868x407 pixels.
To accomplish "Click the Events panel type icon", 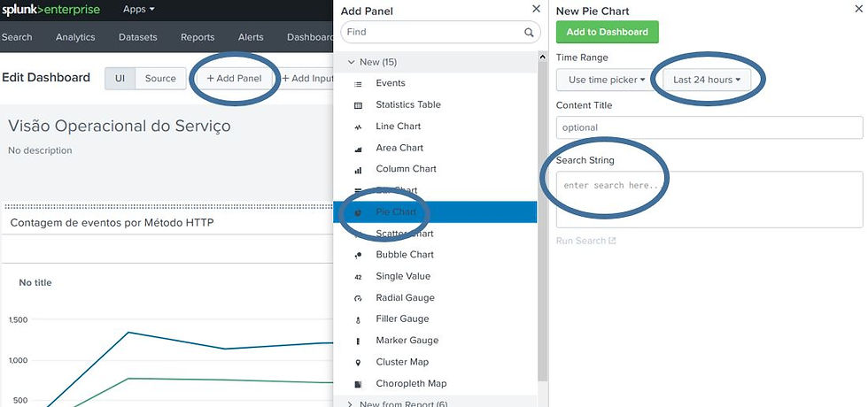I will click(358, 84).
